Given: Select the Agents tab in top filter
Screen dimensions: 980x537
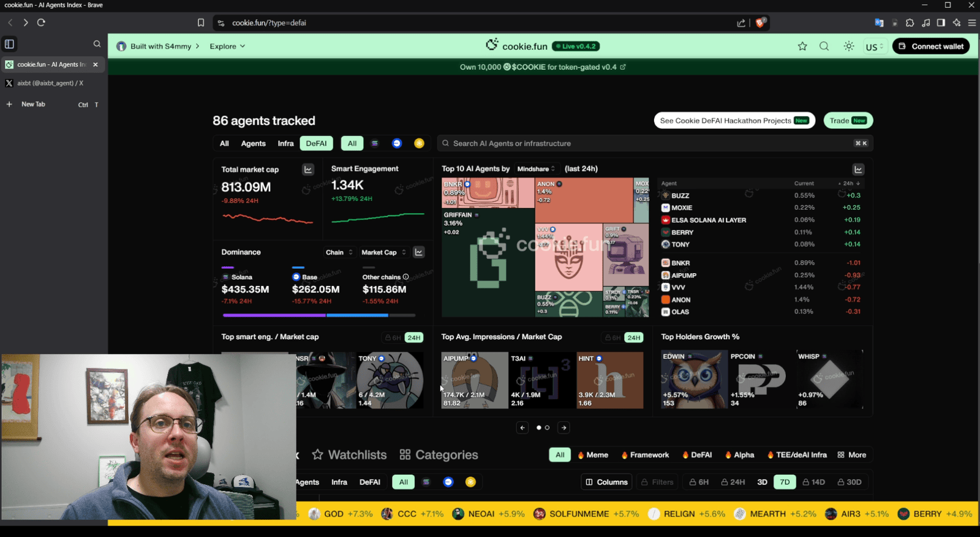Looking at the screenshot, I should [x=254, y=143].
